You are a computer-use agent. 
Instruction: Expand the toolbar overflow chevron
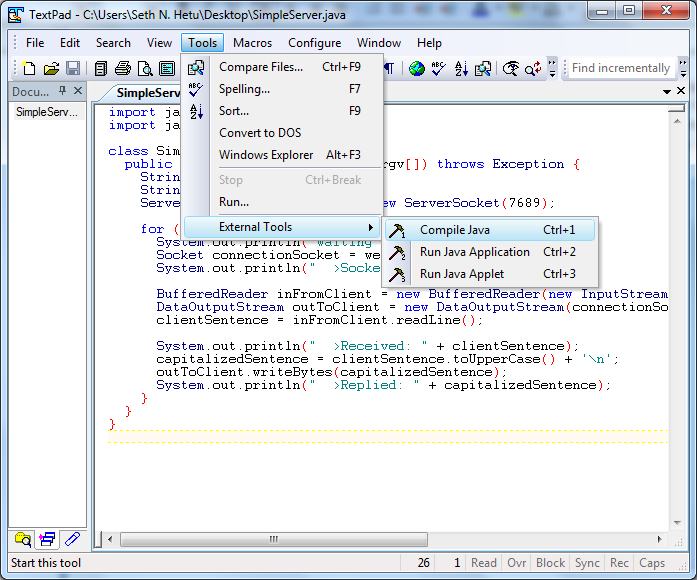[553, 68]
